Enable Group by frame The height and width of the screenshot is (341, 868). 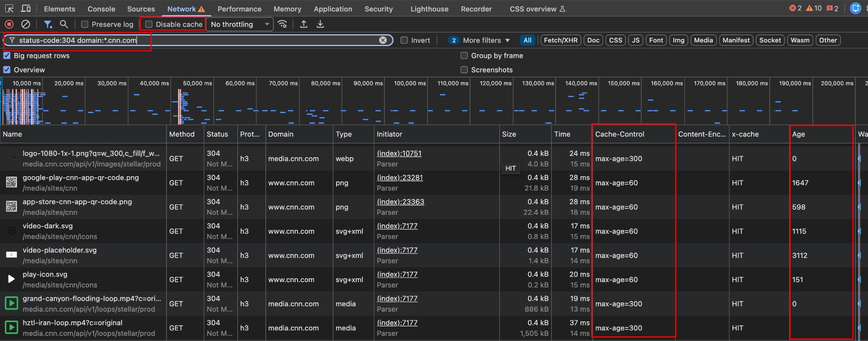point(464,55)
